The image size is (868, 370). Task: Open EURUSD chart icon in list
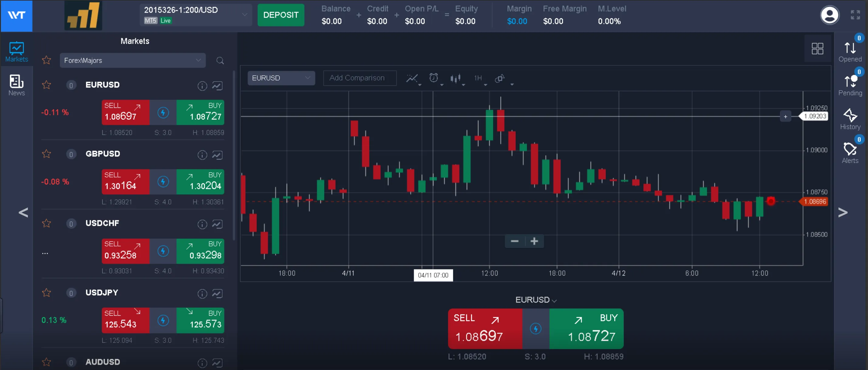217,86
